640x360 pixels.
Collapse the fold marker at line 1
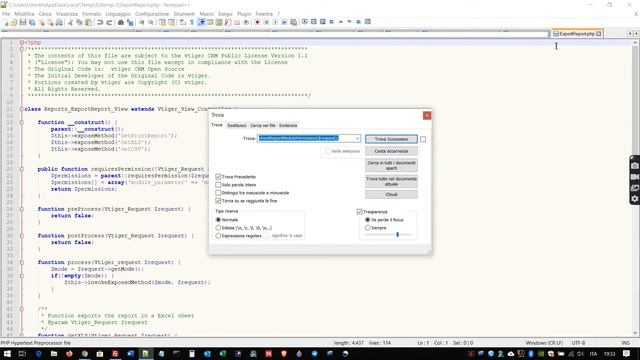coord(22,42)
